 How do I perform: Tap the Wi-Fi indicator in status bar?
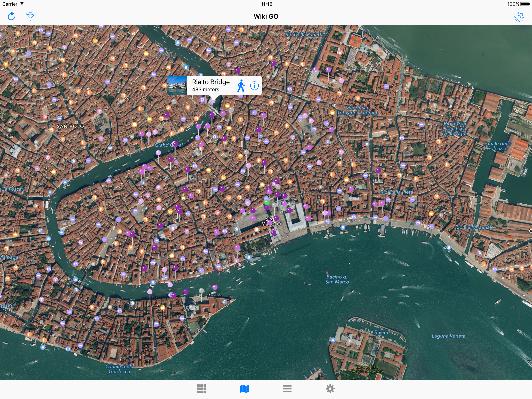click(x=22, y=4)
